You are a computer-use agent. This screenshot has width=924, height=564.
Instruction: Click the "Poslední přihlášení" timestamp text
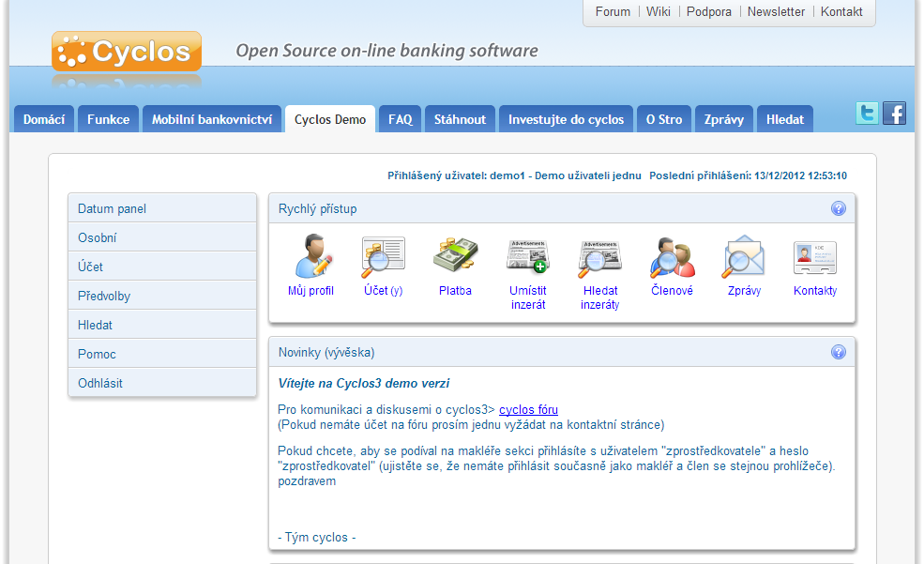[x=748, y=175]
